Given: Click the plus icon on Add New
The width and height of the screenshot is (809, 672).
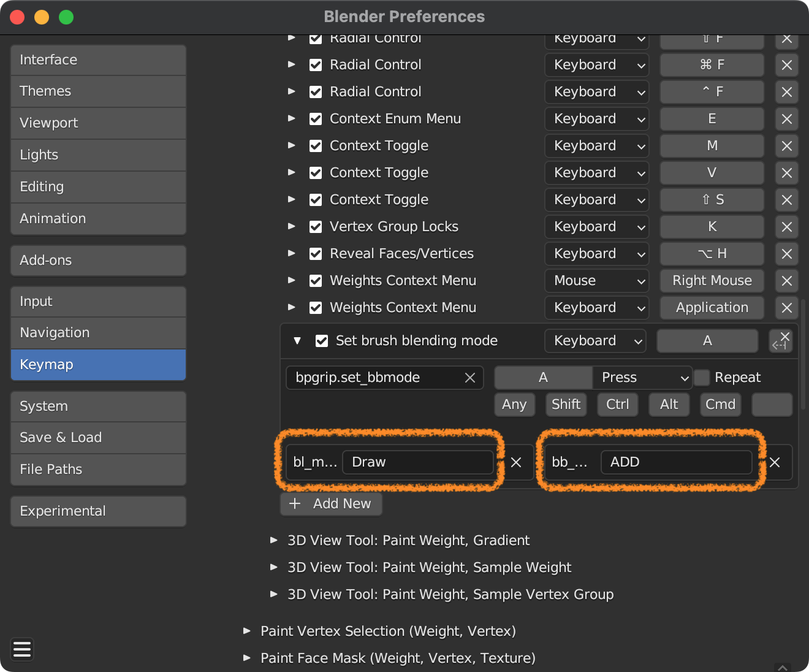Looking at the screenshot, I should pos(295,503).
